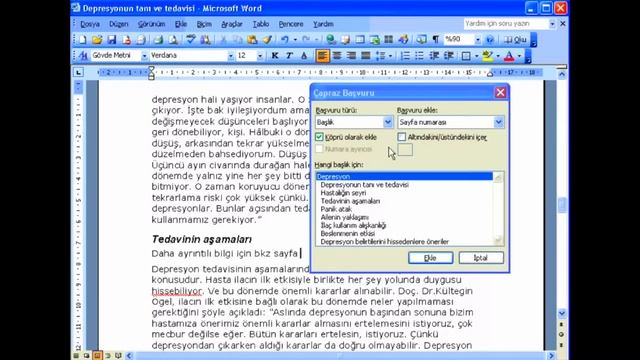This screenshot has height=360, width=640.
Task: Open the Düzen menu
Action: coord(118,24)
